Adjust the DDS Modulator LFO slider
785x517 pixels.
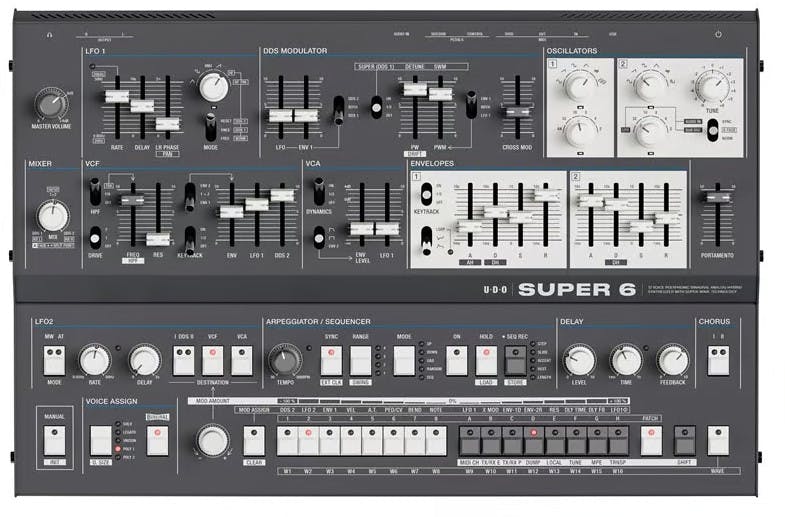[280, 116]
